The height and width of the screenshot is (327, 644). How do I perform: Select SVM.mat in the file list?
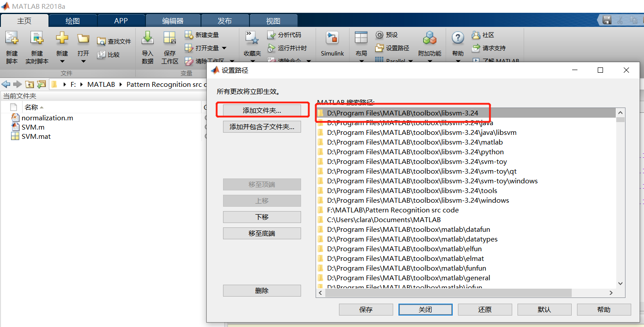point(36,136)
